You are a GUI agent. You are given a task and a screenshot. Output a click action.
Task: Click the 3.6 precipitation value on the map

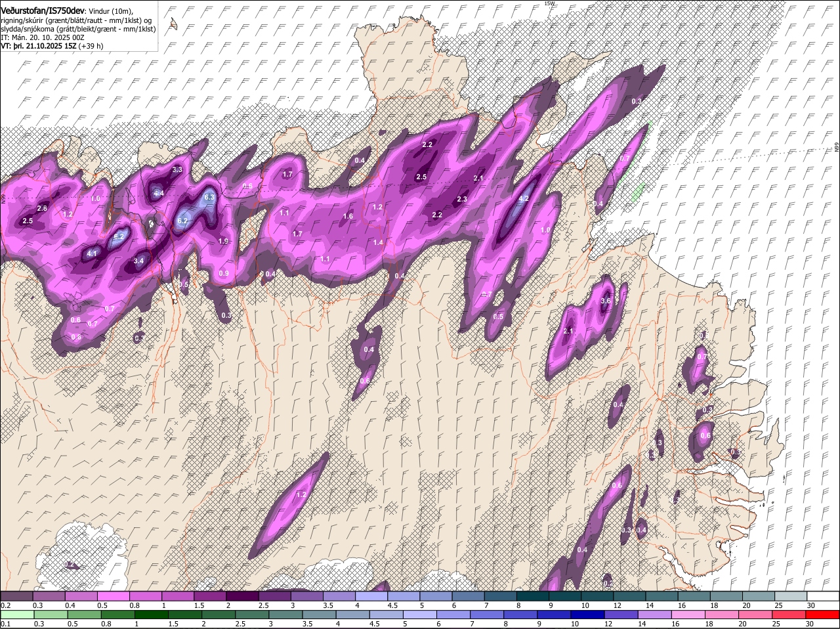point(606,301)
